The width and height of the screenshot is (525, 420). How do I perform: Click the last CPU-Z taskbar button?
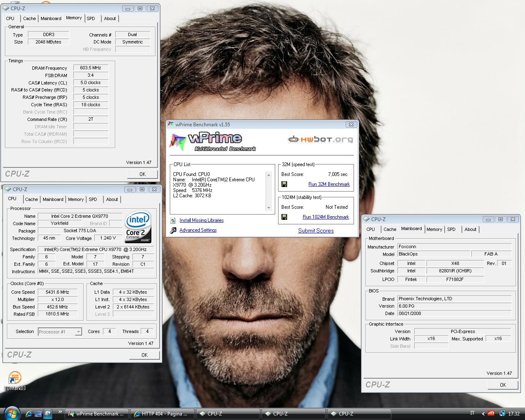point(359,414)
